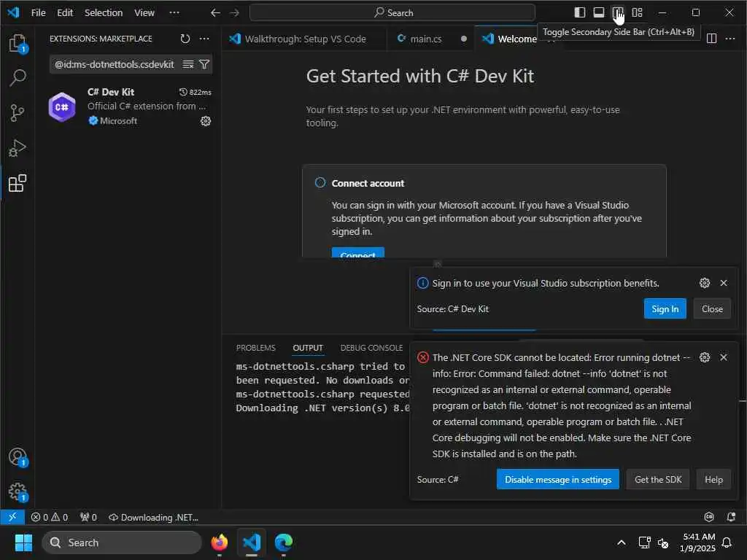The image size is (747, 560).
Task: Open sign-in notification settings gear
Action: pos(705,283)
